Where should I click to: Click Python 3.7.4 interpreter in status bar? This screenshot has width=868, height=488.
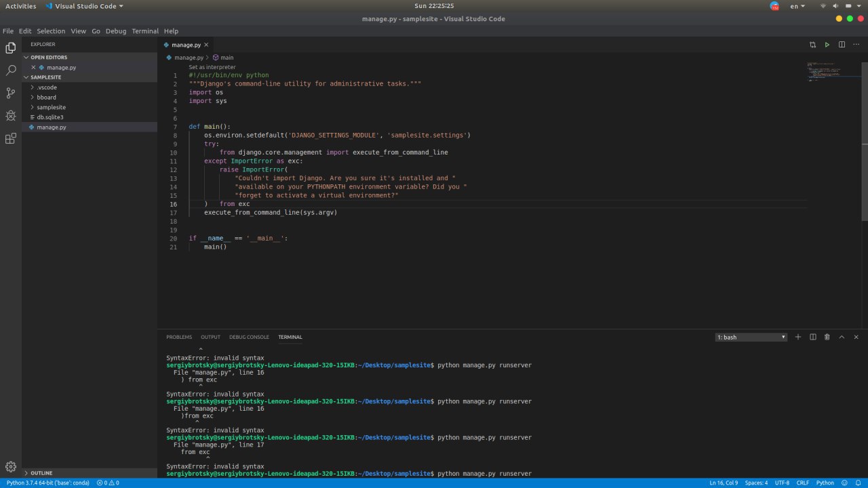[x=48, y=483]
